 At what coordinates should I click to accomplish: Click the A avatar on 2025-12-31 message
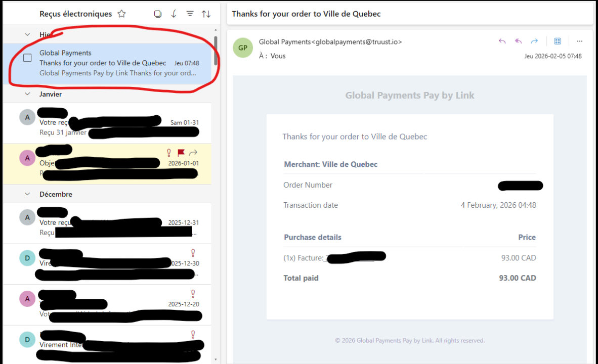[x=27, y=217]
